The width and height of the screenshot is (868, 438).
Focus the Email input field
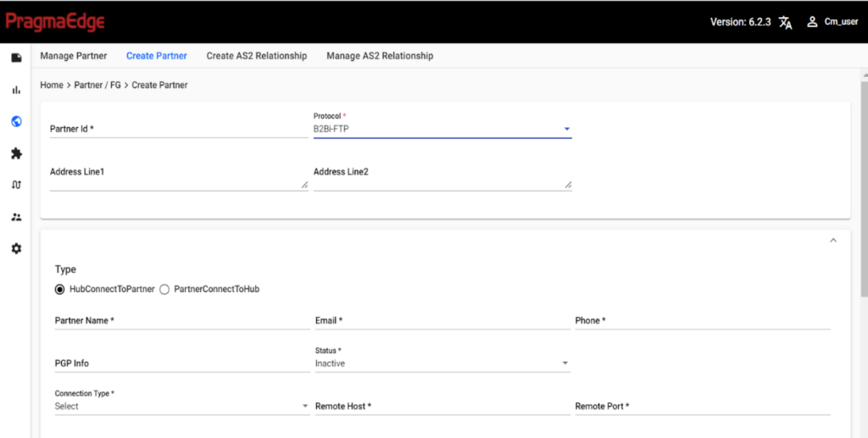tap(442, 321)
